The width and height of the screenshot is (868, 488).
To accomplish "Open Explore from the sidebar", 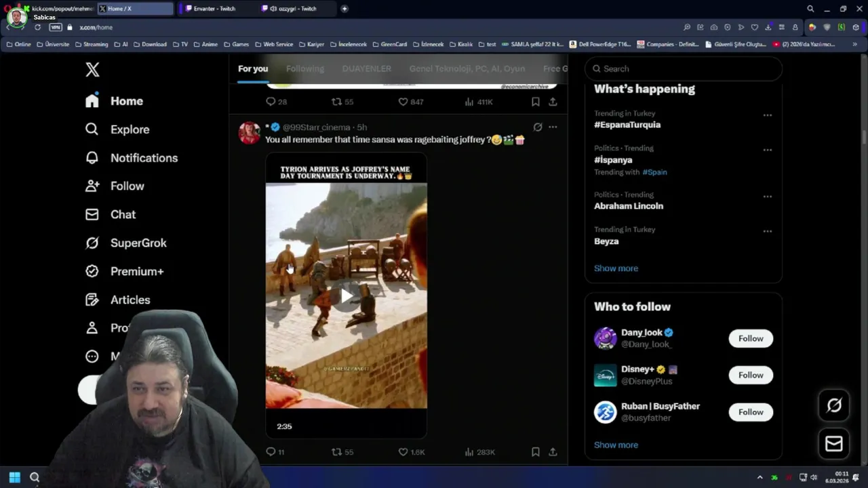I will 117,129.
